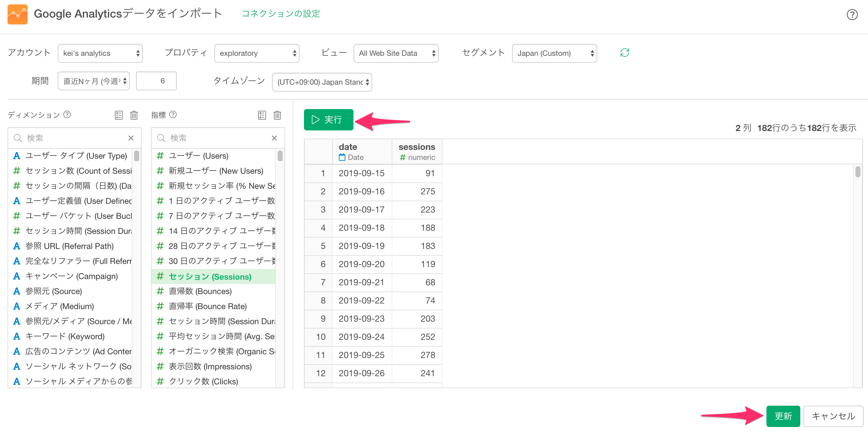Click the キャンセル cancel button
This screenshot has width=868, height=432.
click(x=833, y=416)
